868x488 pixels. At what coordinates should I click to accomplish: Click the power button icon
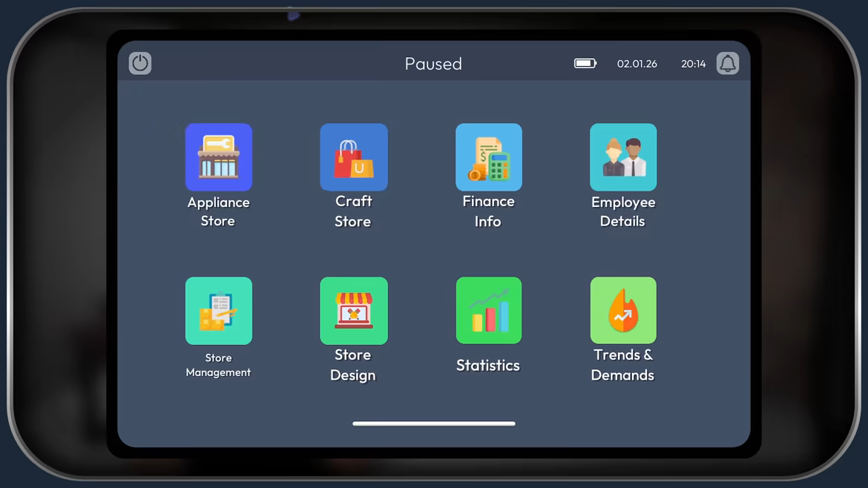140,63
